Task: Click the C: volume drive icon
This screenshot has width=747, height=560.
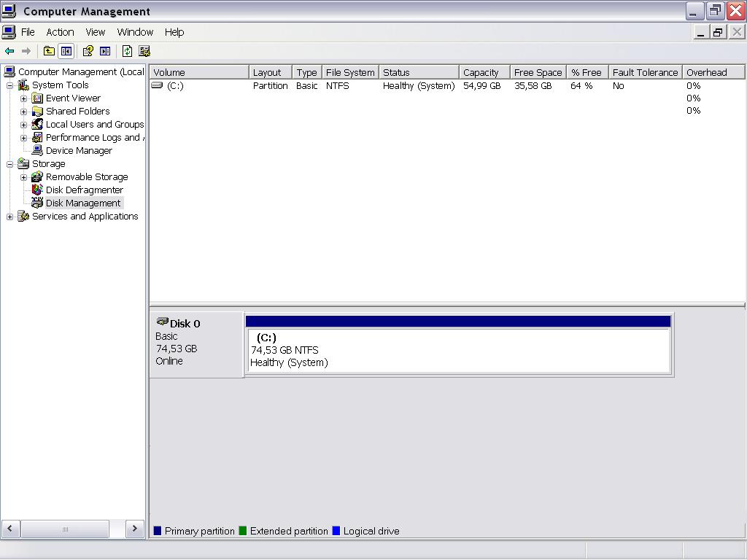Action: tap(157, 85)
